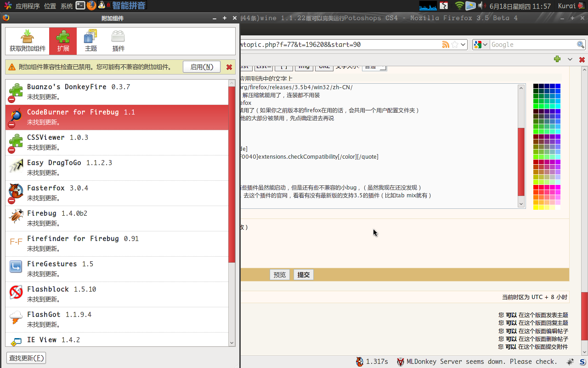Switch to the 插件 plugins tab
The image size is (588, 368).
118,41
